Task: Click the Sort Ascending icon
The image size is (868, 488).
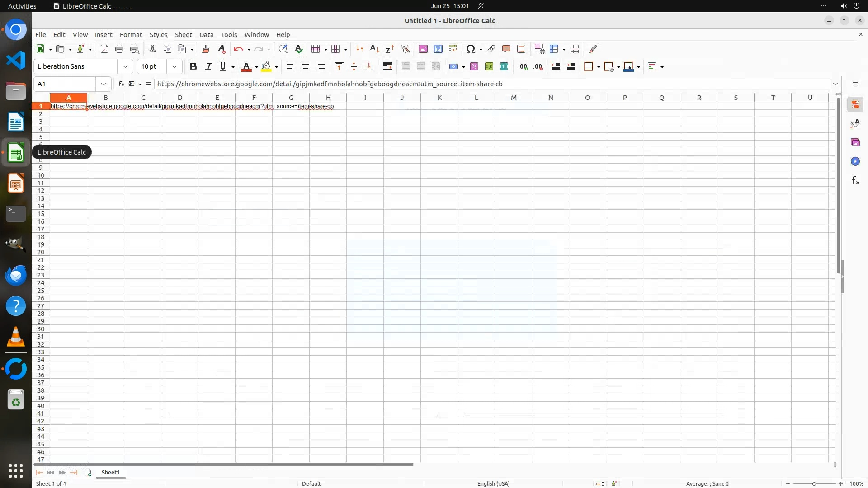Action: 374,49
